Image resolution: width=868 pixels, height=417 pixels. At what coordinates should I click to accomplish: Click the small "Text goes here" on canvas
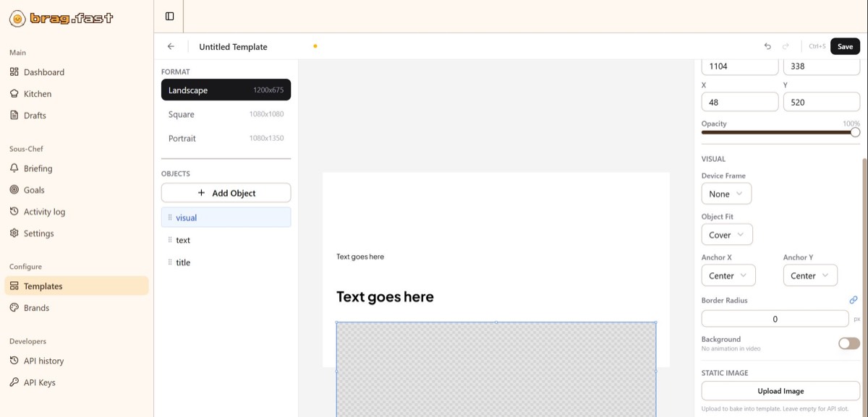(360, 257)
